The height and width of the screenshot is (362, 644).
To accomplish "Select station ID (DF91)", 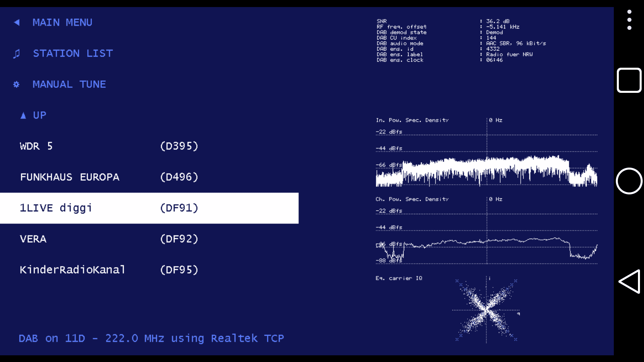I will point(179,208).
